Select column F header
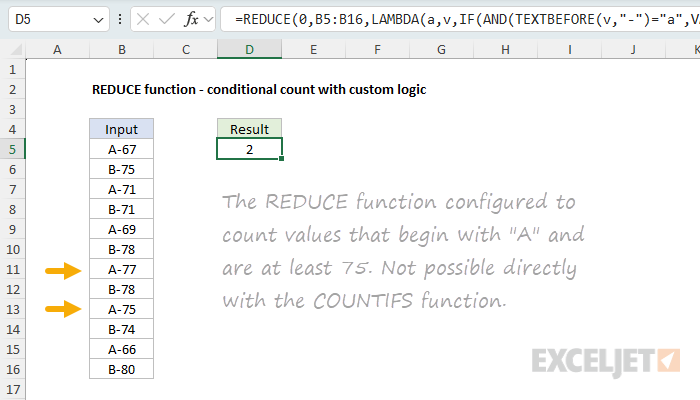700x400 pixels. coord(378,49)
